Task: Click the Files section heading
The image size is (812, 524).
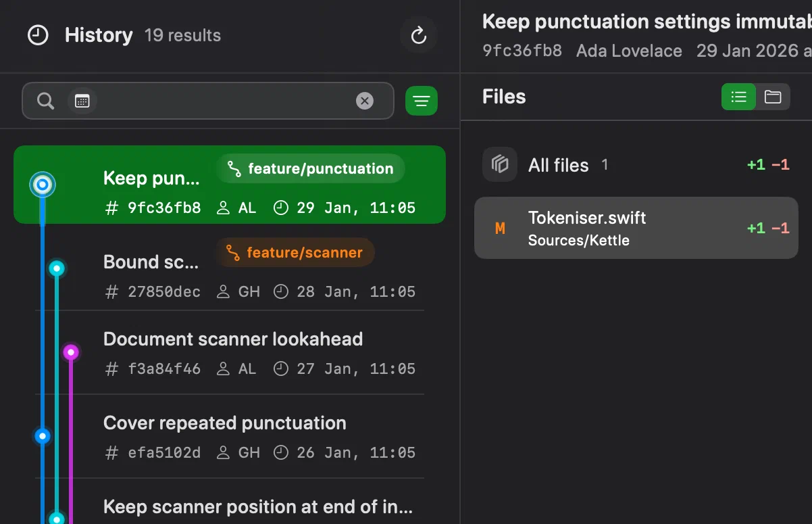Action: (504, 97)
